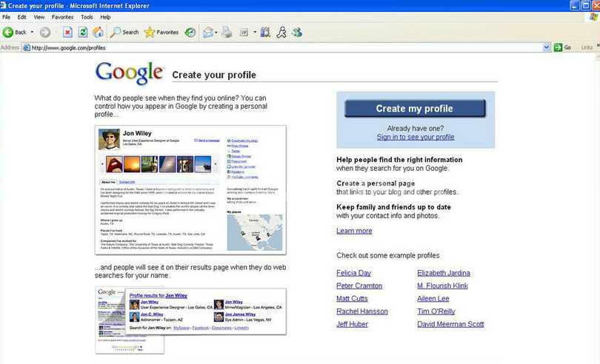Click the Print icon

(227, 32)
